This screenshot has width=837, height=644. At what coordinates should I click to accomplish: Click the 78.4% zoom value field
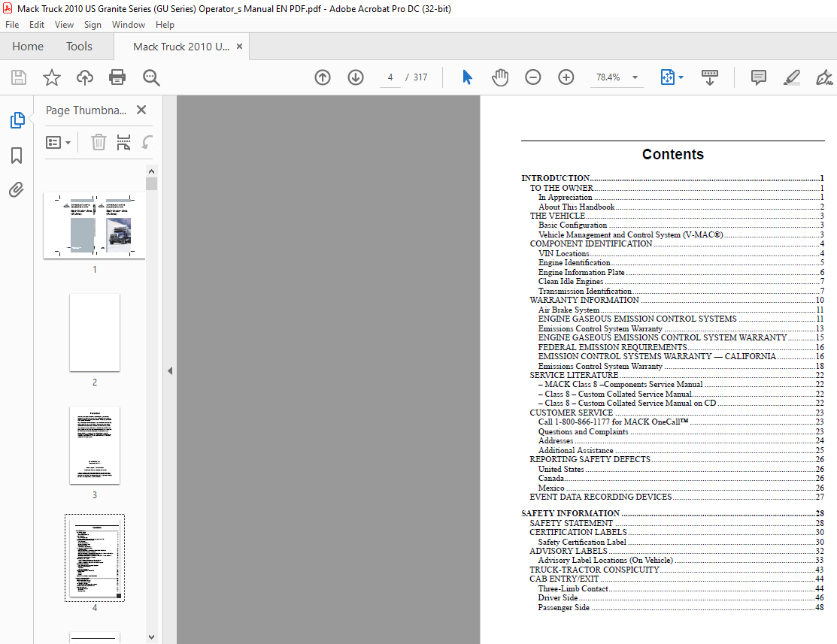(x=608, y=77)
